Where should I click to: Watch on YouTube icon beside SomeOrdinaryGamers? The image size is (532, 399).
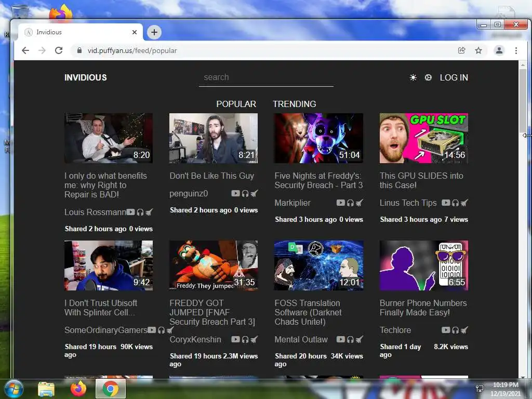click(152, 330)
